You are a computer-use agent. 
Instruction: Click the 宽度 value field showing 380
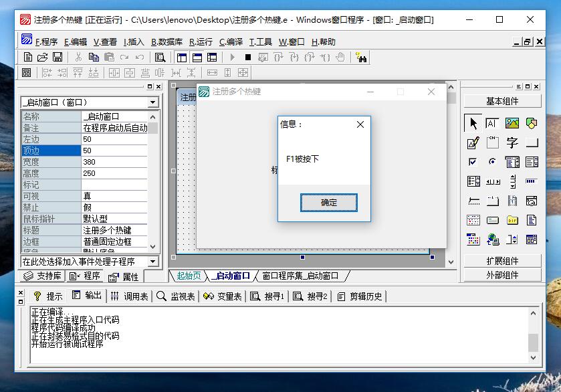tap(114, 162)
